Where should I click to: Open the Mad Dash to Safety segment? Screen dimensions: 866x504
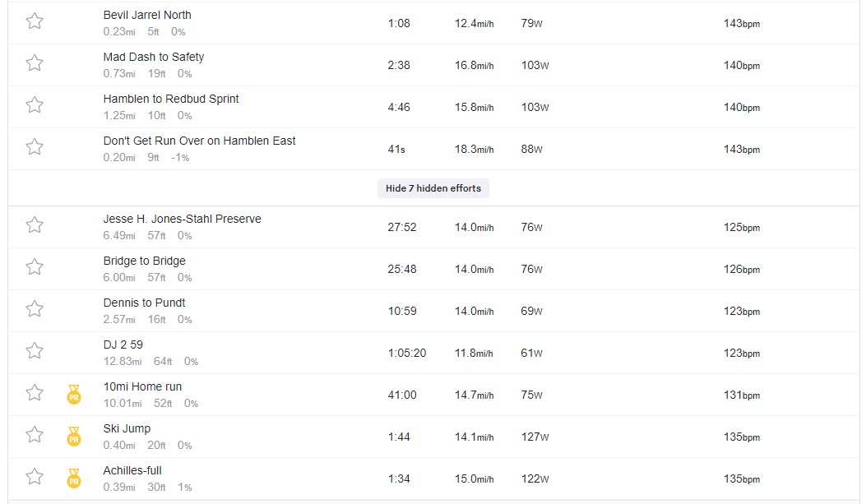tap(154, 57)
